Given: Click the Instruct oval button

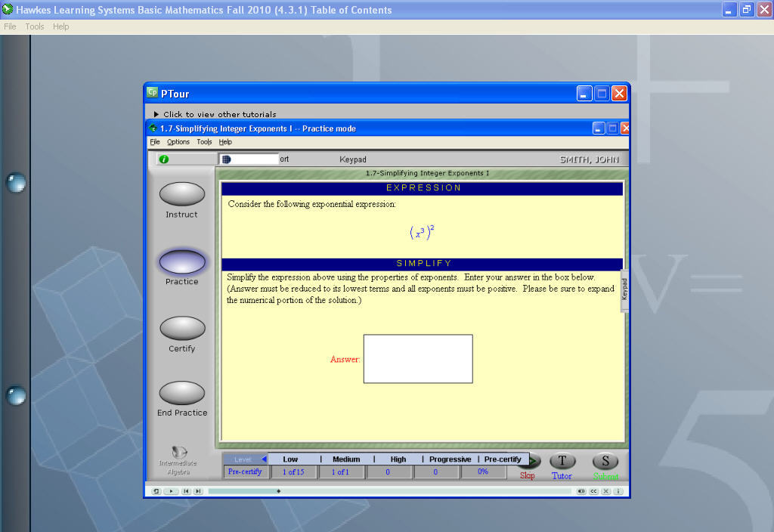Looking at the screenshot, I should 182,194.
